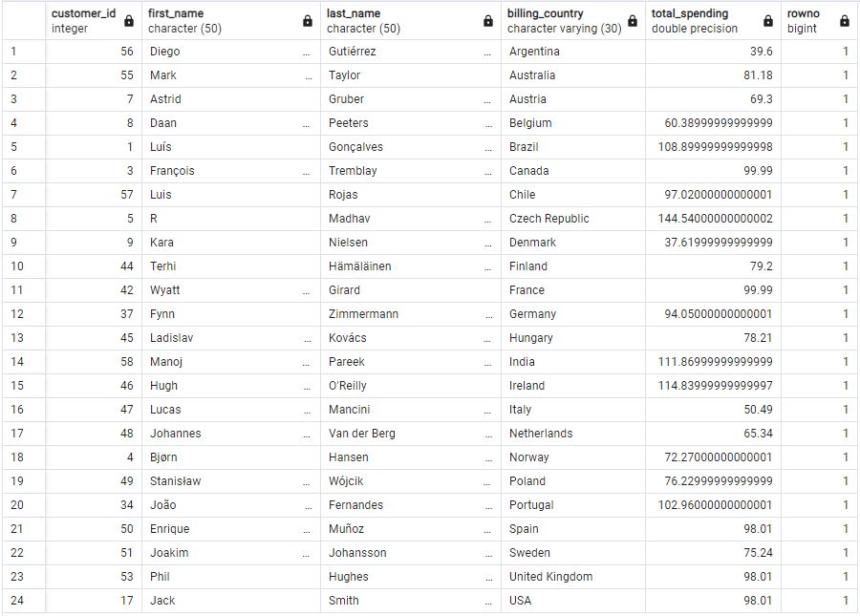Click the Czech Republic cell
The height and width of the screenshot is (616, 860).
click(573, 219)
